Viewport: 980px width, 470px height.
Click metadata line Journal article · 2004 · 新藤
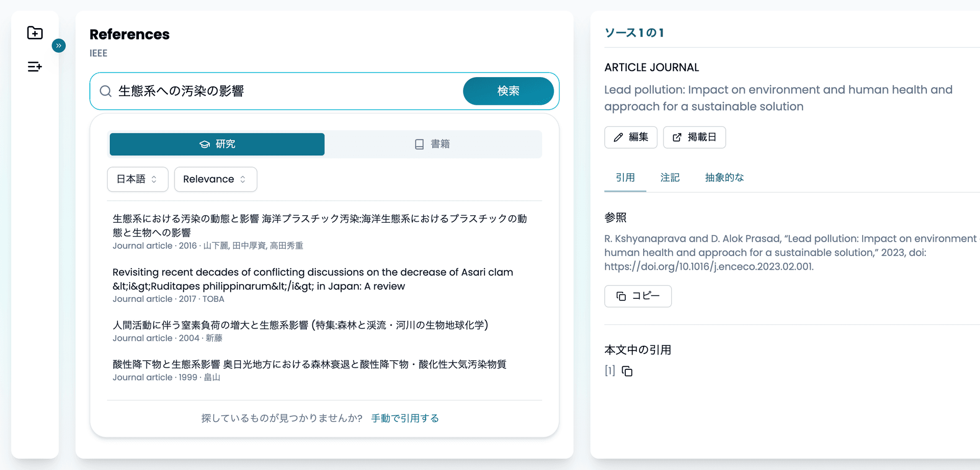[167, 338]
